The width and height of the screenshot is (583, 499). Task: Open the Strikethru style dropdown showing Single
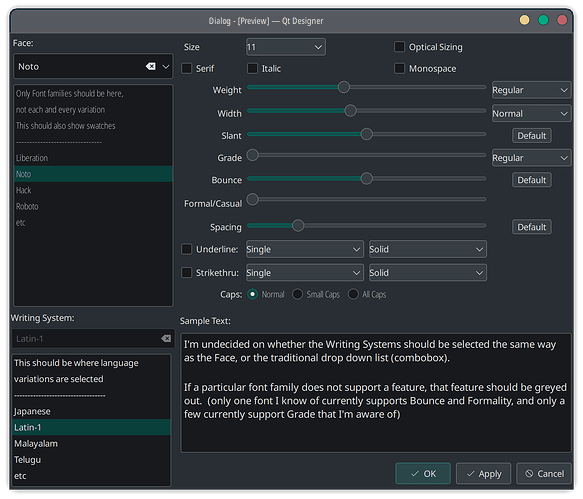pyautogui.click(x=305, y=273)
